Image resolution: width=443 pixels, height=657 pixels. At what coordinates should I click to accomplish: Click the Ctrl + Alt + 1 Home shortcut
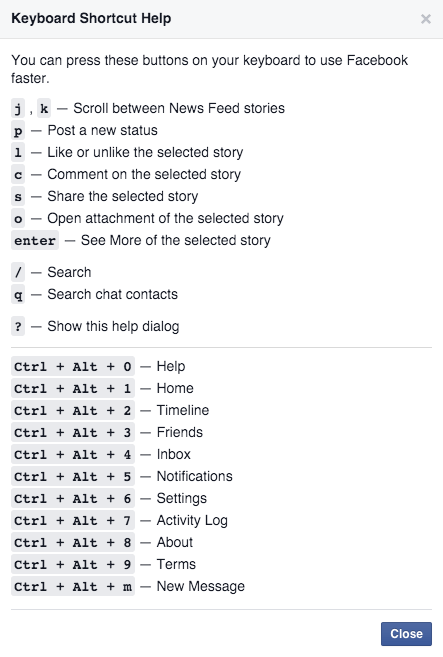[x=73, y=388]
